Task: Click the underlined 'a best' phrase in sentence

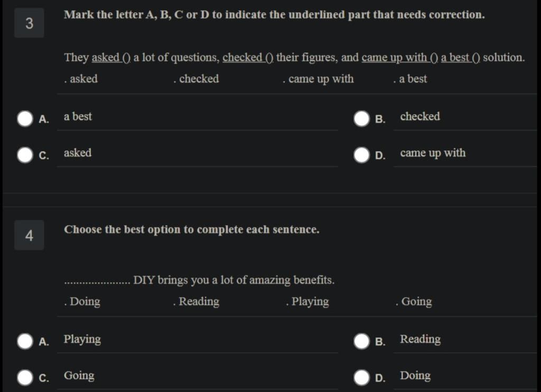Action: [x=455, y=57]
